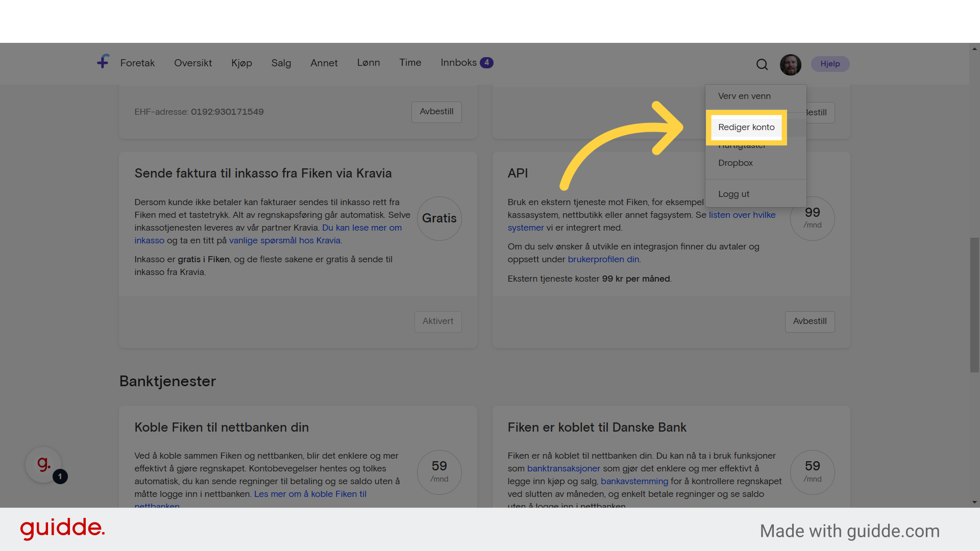This screenshot has width=980, height=551.
Task: Click the Gratis price badge
Action: pos(439,218)
